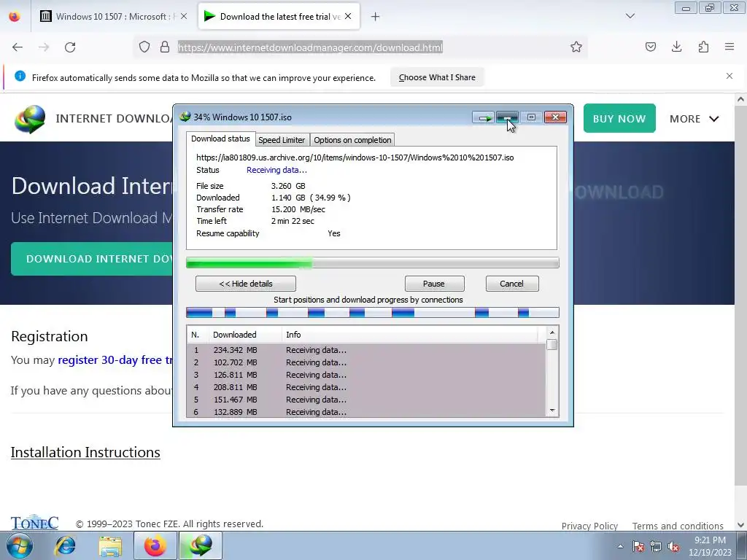
Task: Click the network tray icon
Action: pyautogui.click(x=656, y=546)
